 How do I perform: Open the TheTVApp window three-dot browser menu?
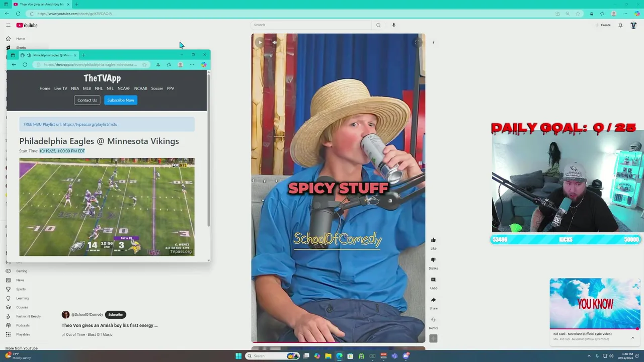[192, 65]
